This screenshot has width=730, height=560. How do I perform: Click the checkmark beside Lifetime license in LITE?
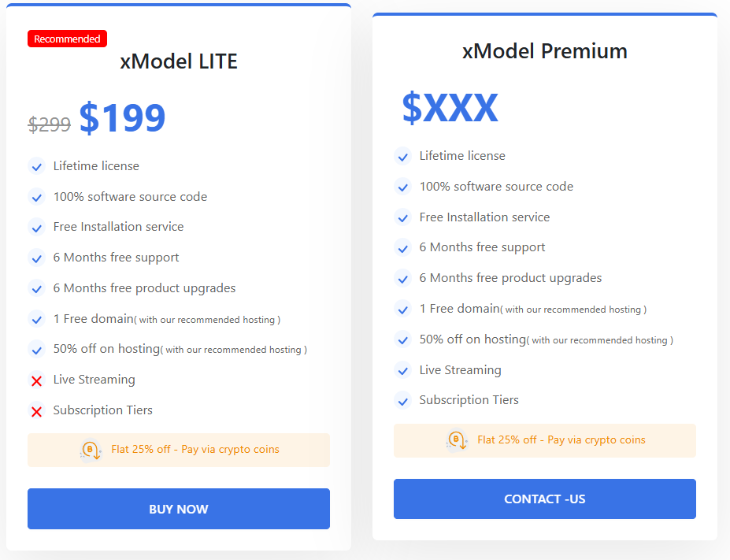36,166
